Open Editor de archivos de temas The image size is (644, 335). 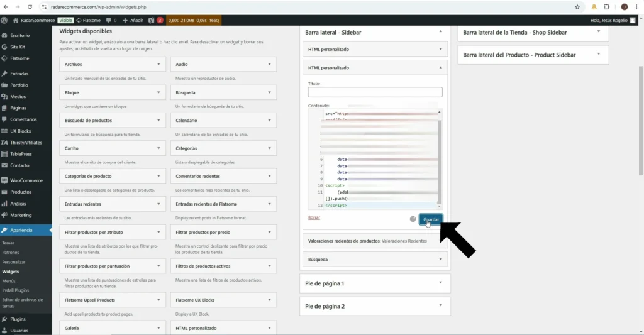23,303
